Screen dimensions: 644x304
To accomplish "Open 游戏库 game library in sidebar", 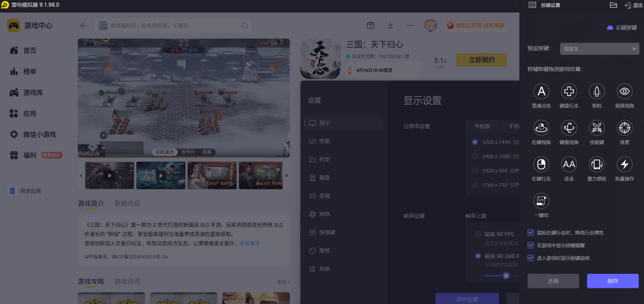I will click(x=33, y=93).
